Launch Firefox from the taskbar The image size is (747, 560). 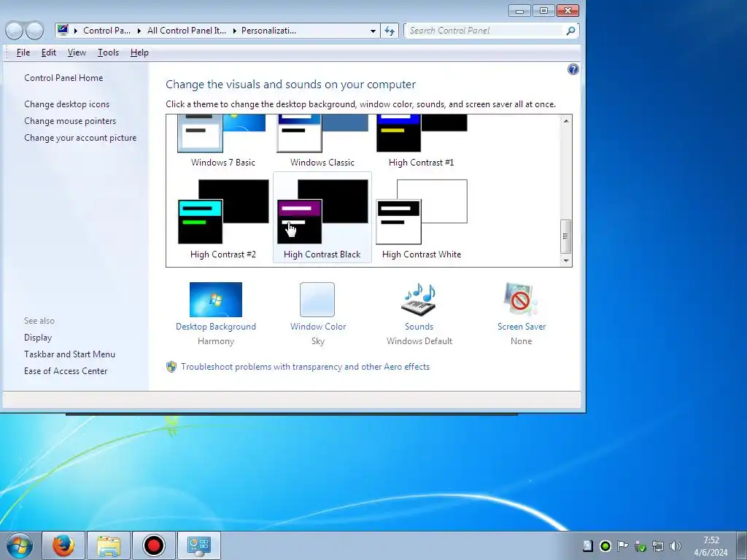(x=63, y=545)
